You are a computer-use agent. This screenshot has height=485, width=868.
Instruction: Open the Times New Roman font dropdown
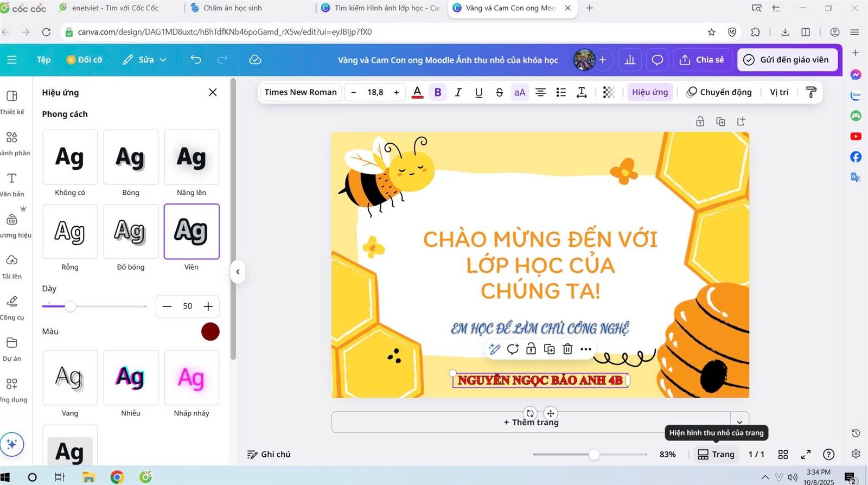[301, 92]
